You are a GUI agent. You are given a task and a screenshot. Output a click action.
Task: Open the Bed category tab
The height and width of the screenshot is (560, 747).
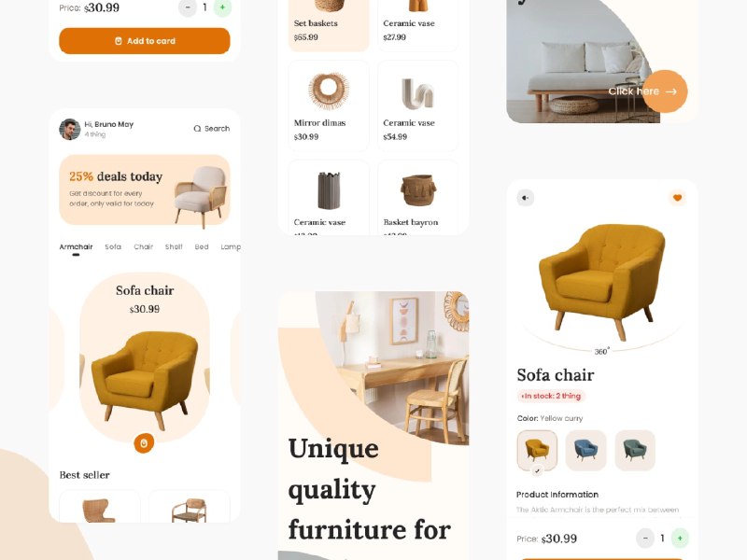(x=202, y=246)
